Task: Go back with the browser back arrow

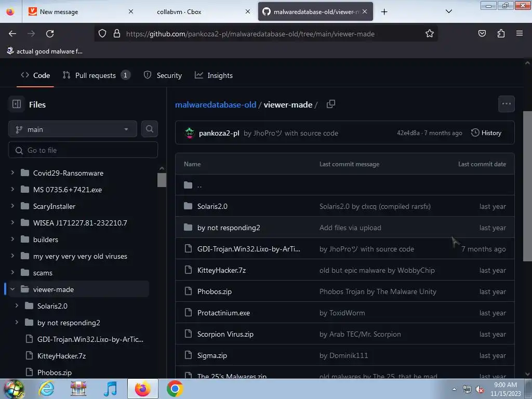Action: 12,34
